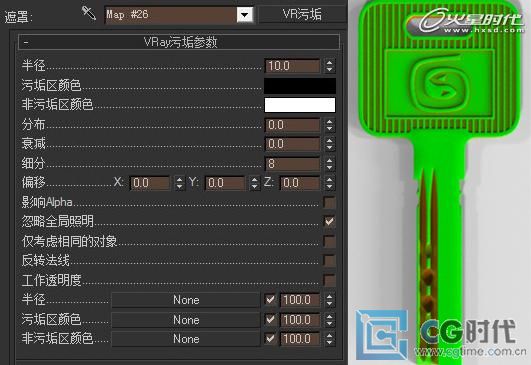
Task: Toggle the 非污垢区颜色 map enable checkbox
Action: pyautogui.click(x=270, y=339)
